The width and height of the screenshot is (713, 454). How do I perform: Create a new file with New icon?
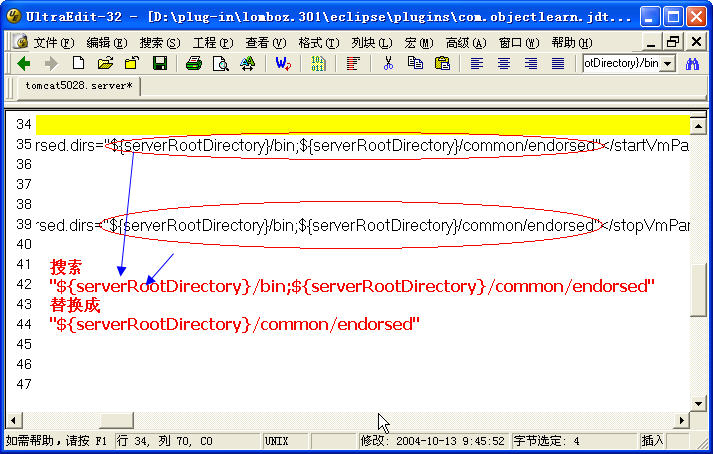click(x=78, y=63)
